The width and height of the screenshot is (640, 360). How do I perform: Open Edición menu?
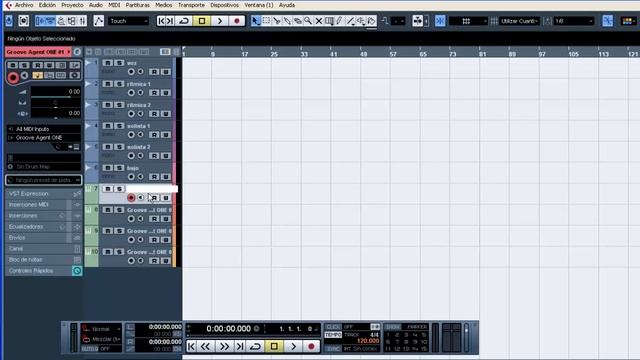pos(47,5)
